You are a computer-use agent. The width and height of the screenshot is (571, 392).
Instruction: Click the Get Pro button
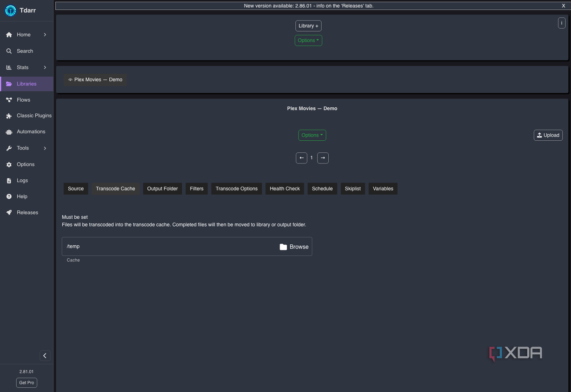tap(27, 383)
